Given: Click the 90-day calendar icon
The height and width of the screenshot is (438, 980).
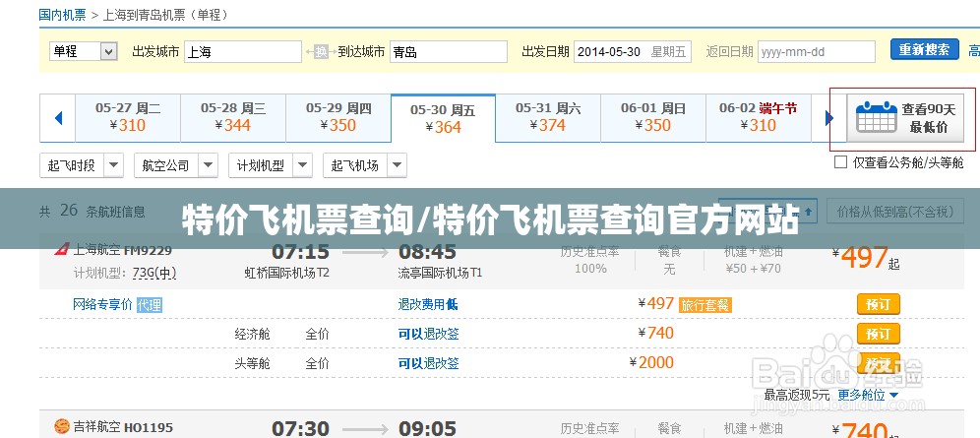Looking at the screenshot, I should point(877,117).
